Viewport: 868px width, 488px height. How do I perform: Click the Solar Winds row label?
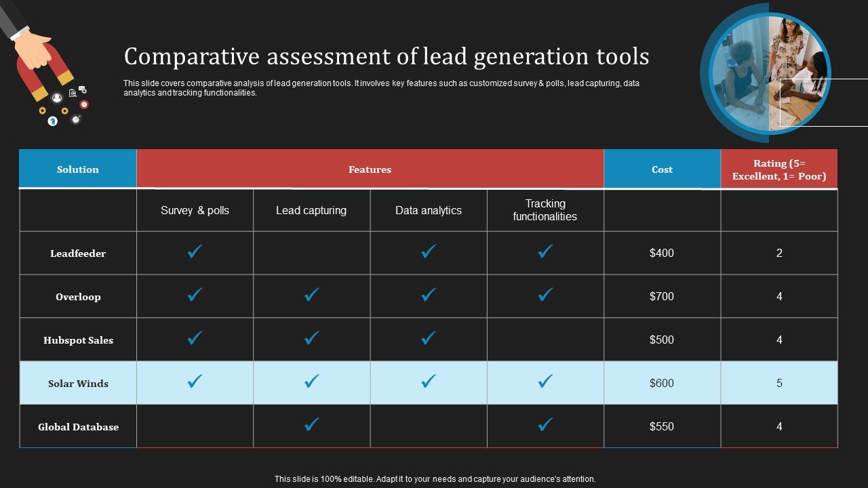(x=78, y=384)
